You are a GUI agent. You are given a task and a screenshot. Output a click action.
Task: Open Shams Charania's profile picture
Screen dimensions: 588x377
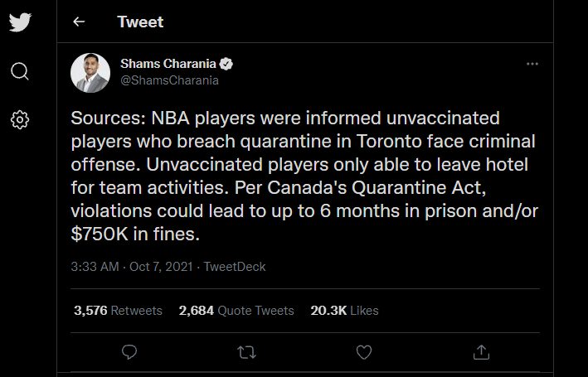[x=90, y=73]
